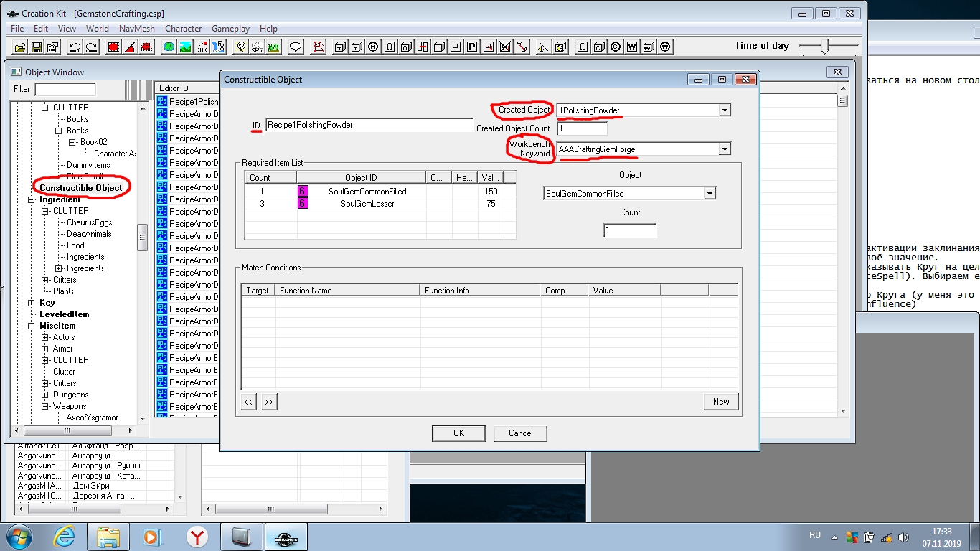Click the landscape editing toolbar icon

click(x=185, y=47)
